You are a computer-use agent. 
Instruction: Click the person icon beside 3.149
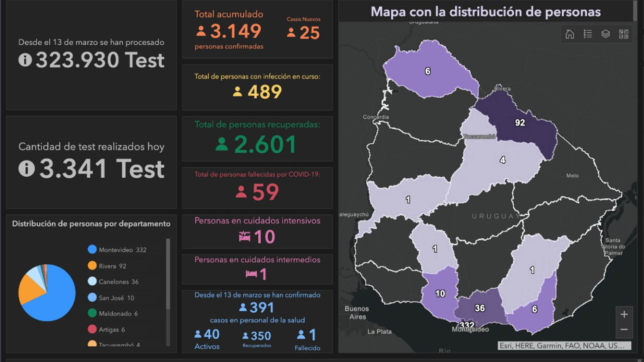(201, 31)
